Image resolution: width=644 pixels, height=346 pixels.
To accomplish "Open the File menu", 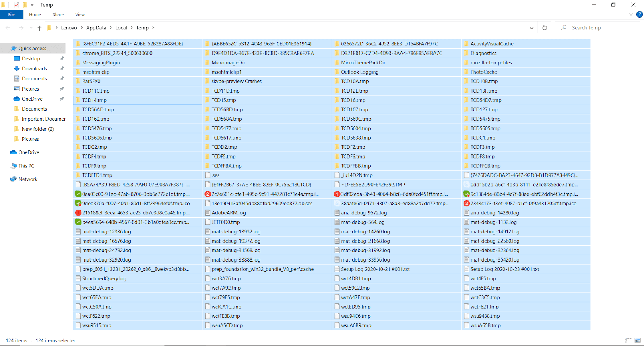I will [11, 14].
